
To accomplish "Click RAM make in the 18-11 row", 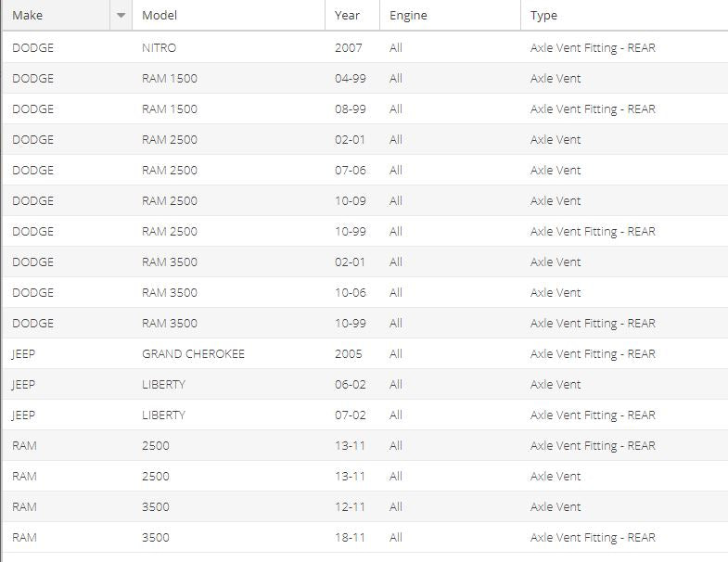I will click(x=24, y=538).
